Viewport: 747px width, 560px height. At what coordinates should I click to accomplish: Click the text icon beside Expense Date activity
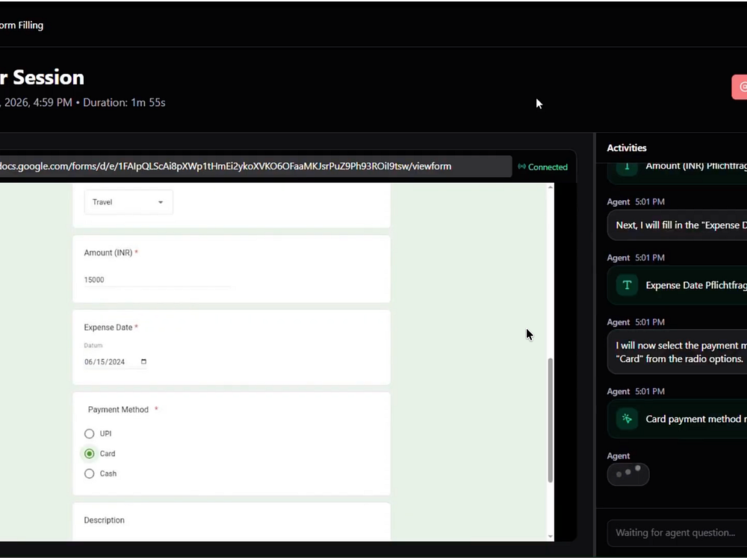pos(627,285)
